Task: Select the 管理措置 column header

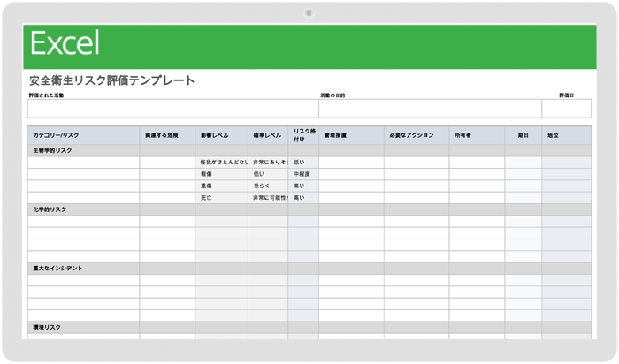Action: coord(351,135)
